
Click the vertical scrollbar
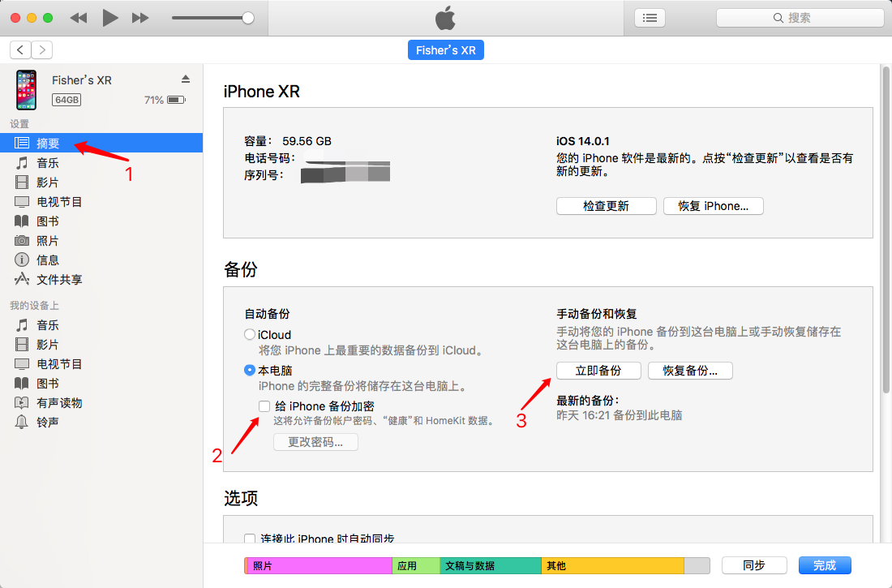click(886, 229)
